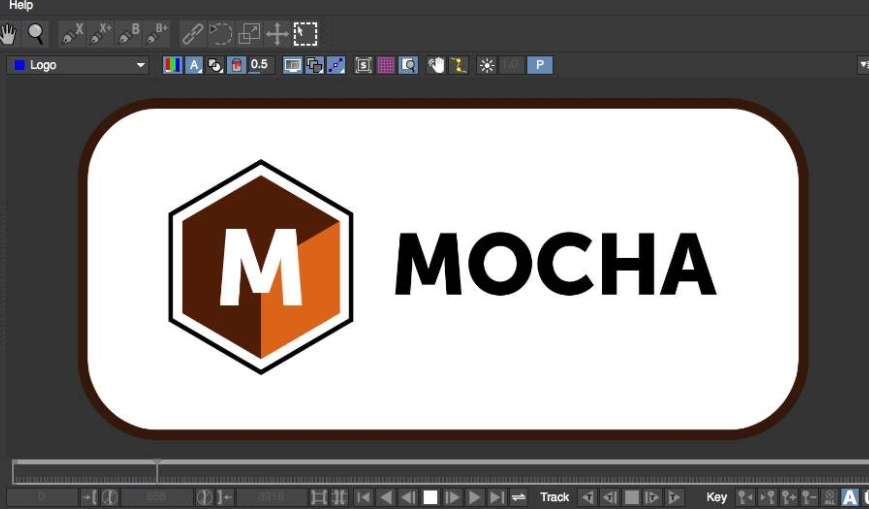The image size is (869, 509).
Task: Toggle the blue P proxy button
Action: click(x=540, y=65)
